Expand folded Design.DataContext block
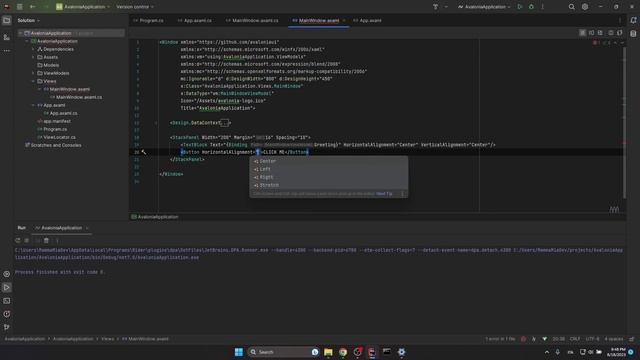The height and width of the screenshot is (360, 640). (x=224, y=123)
